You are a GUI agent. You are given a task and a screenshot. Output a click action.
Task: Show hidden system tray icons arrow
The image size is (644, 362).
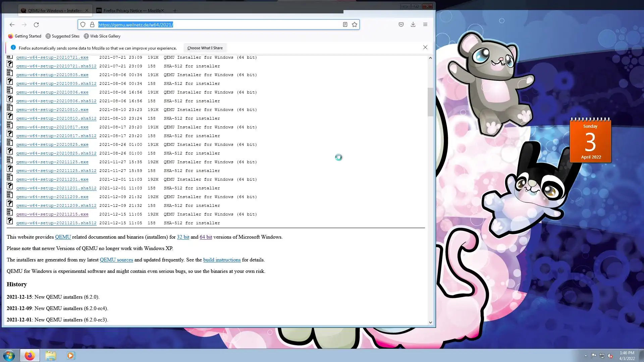(586, 356)
